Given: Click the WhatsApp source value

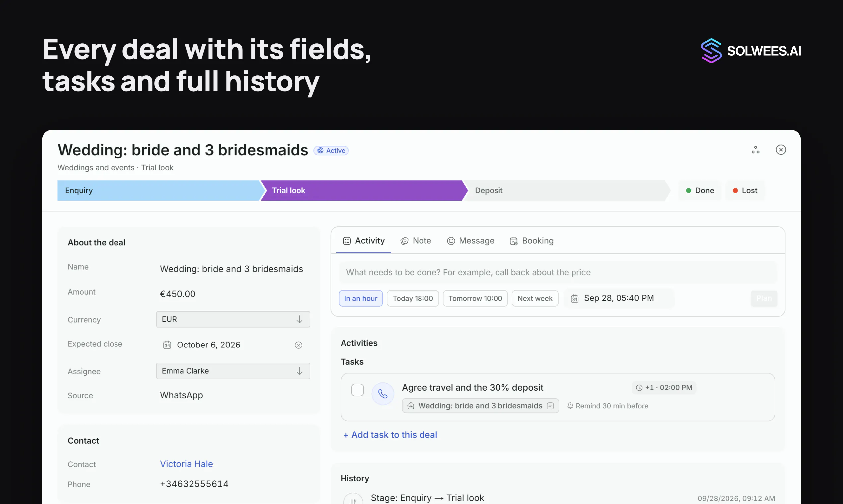Looking at the screenshot, I should tap(182, 395).
